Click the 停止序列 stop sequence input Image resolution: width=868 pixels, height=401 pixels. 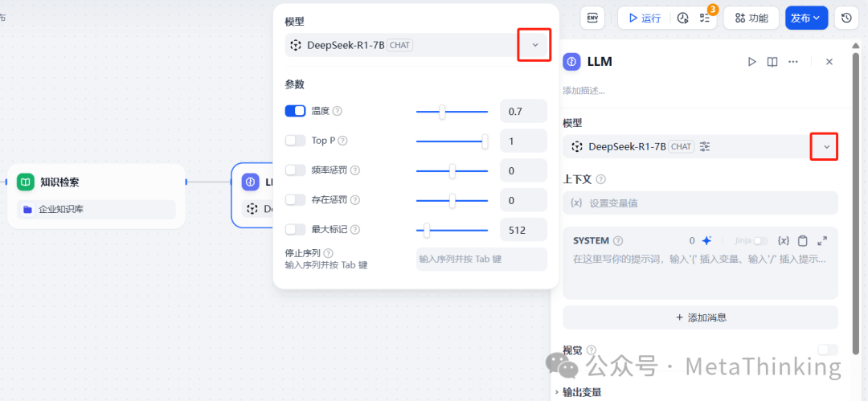pos(481,259)
